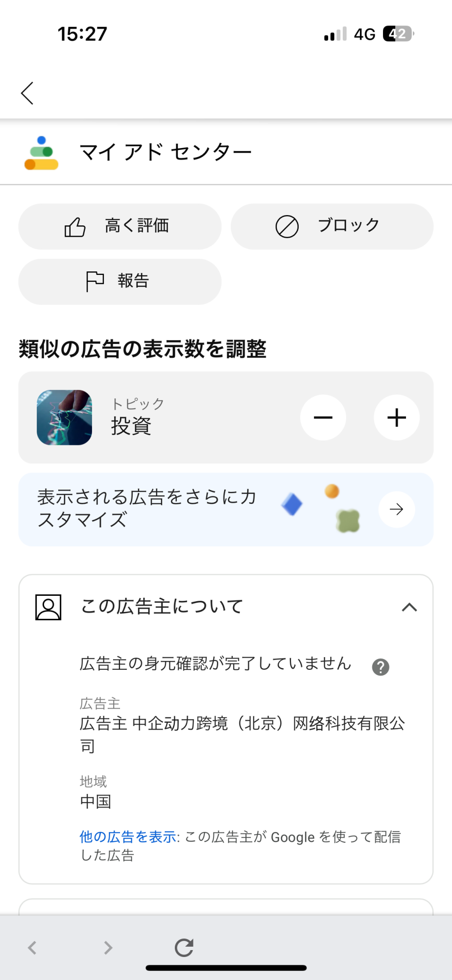Tap the この広告主について header text
Screen dimensions: 452x980
coord(162,607)
